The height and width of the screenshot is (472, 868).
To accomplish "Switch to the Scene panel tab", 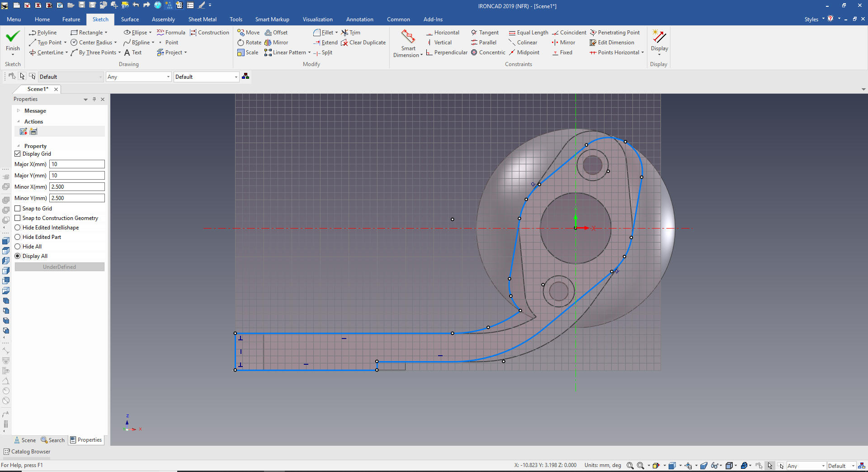I will click(x=25, y=440).
